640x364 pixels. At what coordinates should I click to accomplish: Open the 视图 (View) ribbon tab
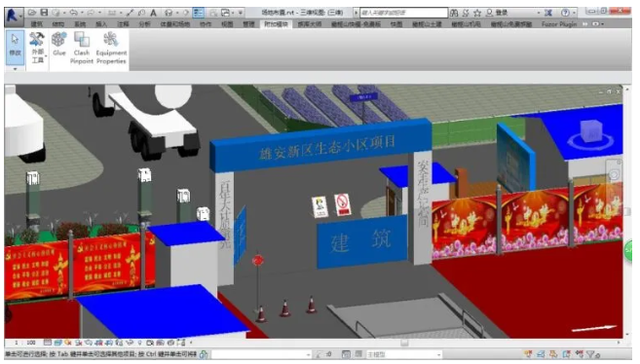click(x=227, y=24)
